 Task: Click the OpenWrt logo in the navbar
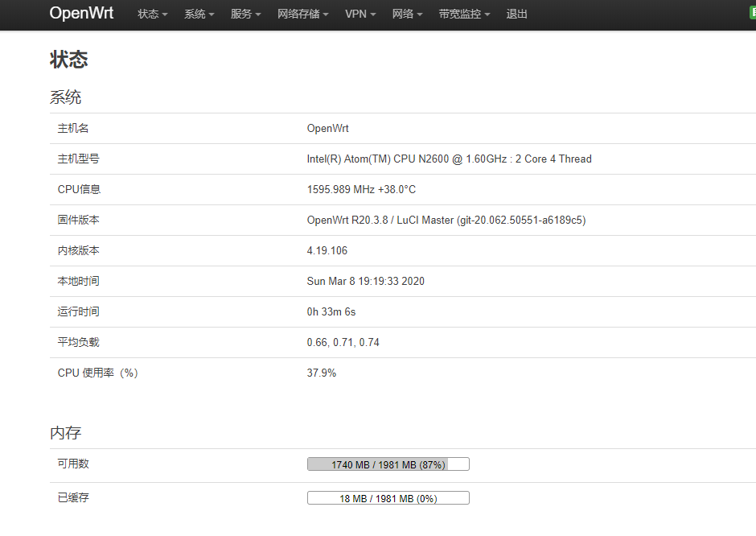pyautogui.click(x=81, y=14)
